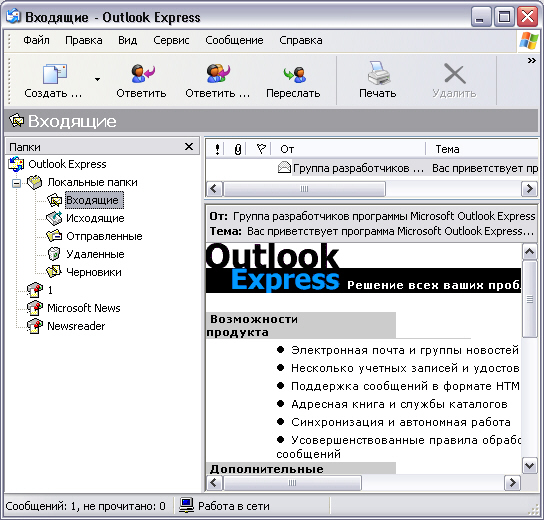The width and height of the screenshot is (544, 520).
Task: Sort by priority exclamation column header
Action: [x=217, y=149]
